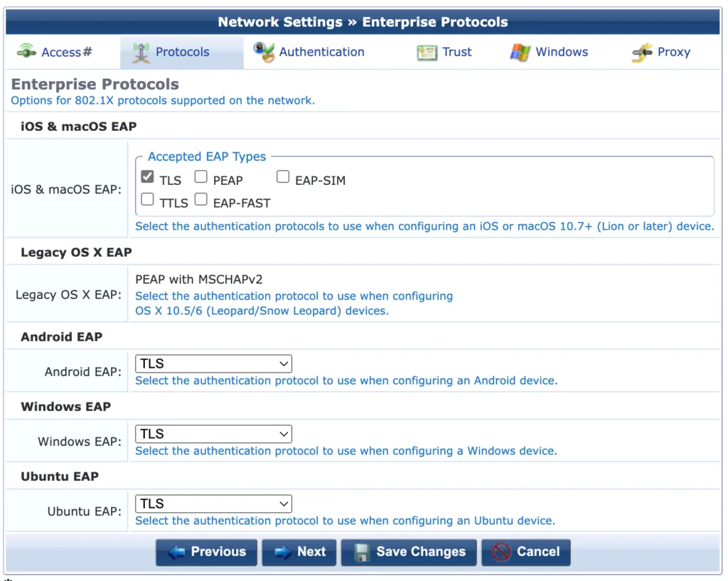Expand the Ubuntu EAP selection dropdown
Viewport: 728px width, 581px height.
pyautogui.click(x=213, y=503)
